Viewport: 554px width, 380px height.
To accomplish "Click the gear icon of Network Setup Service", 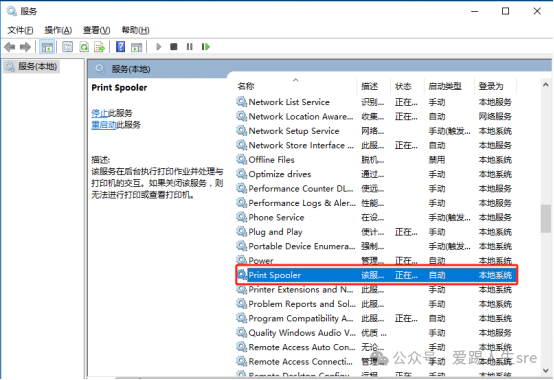I will pyautogui.click(x=241, y=131).
